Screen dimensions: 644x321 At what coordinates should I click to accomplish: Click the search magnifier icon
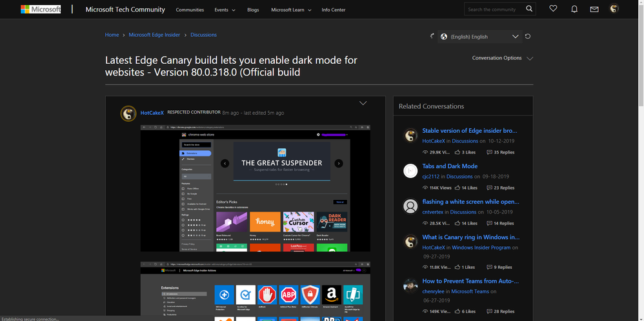pyautogui.click(x=529, y=8)
